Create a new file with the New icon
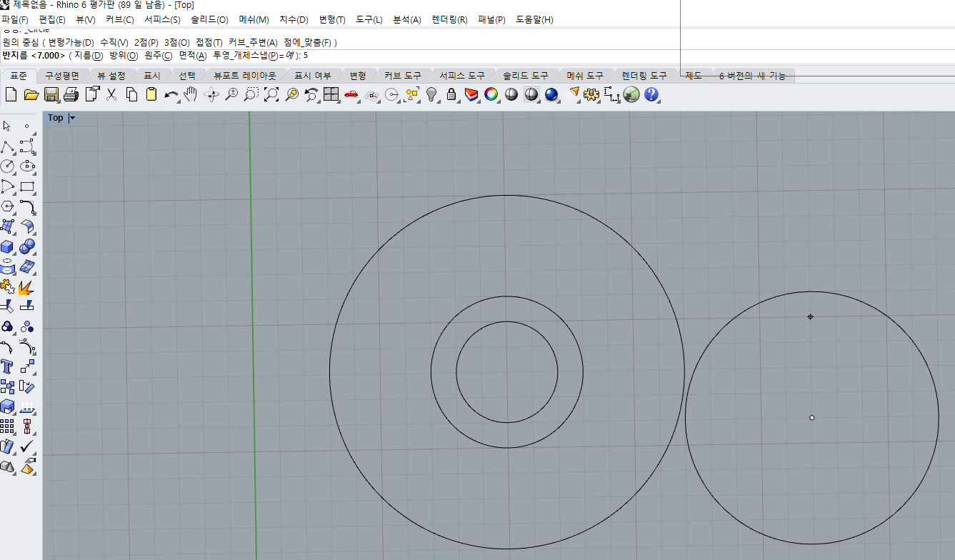 pyautogui.click(x=11, y=94)
